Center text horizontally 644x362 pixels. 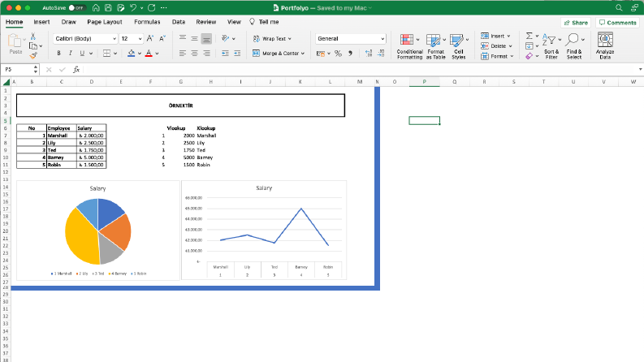[x=194, y=54]
